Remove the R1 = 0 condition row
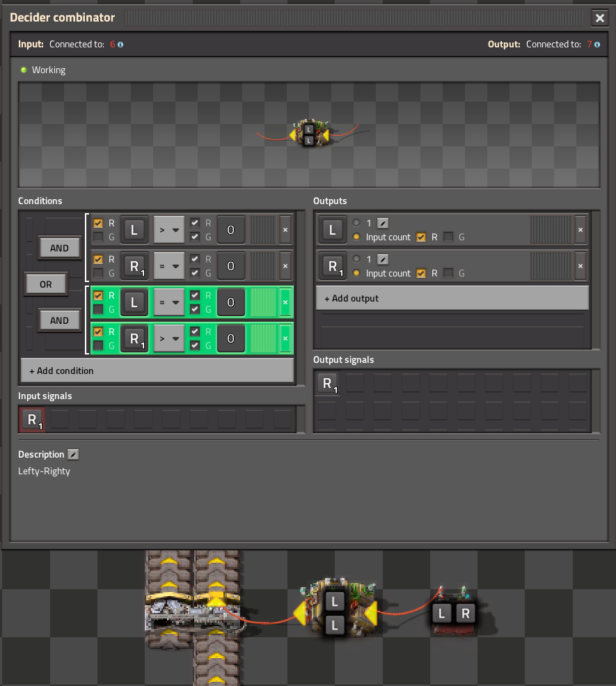616x686 pixels. [x=285, y=266]
